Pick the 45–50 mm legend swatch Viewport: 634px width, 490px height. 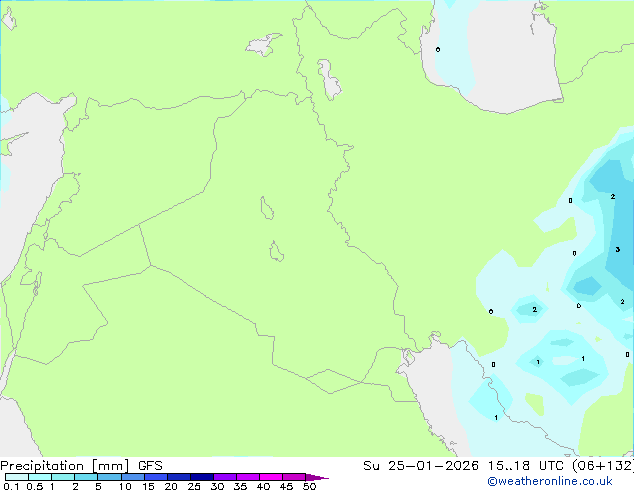294,477
